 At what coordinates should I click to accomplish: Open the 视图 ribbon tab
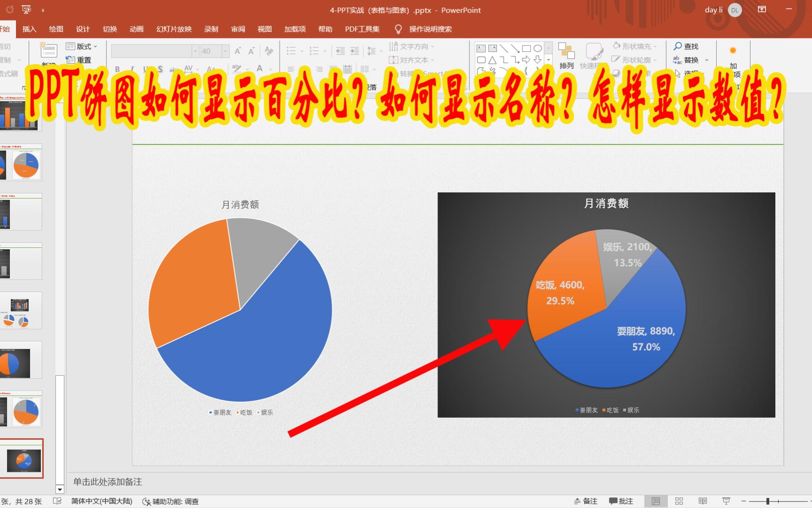(x=265, y=29)
